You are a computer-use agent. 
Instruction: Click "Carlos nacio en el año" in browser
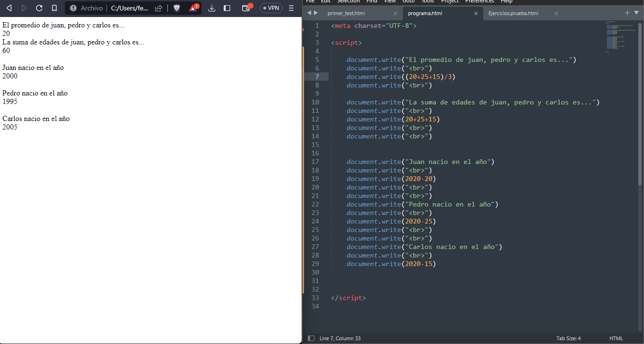[36, 119]
